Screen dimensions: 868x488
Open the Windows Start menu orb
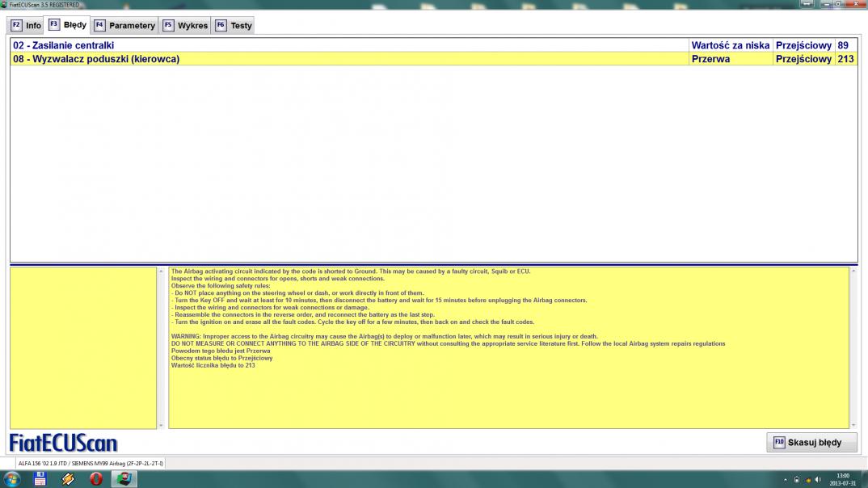[x=11, y=479]
